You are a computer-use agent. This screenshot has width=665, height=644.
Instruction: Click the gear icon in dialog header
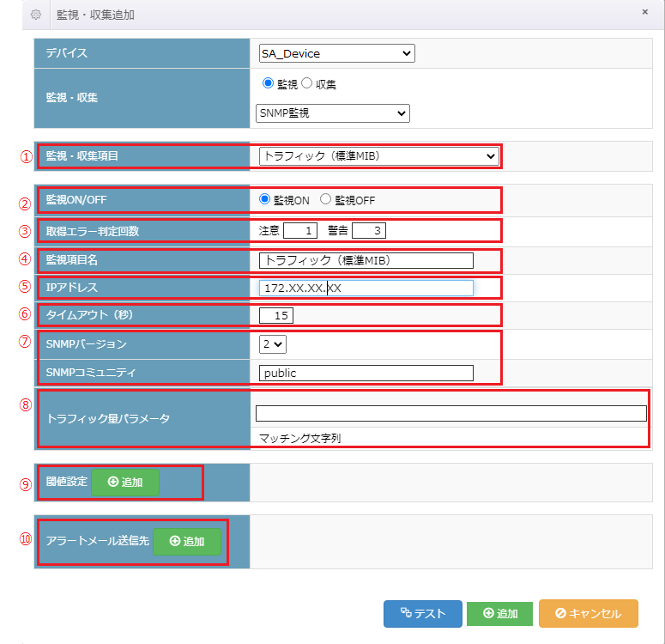coord(35,15)
